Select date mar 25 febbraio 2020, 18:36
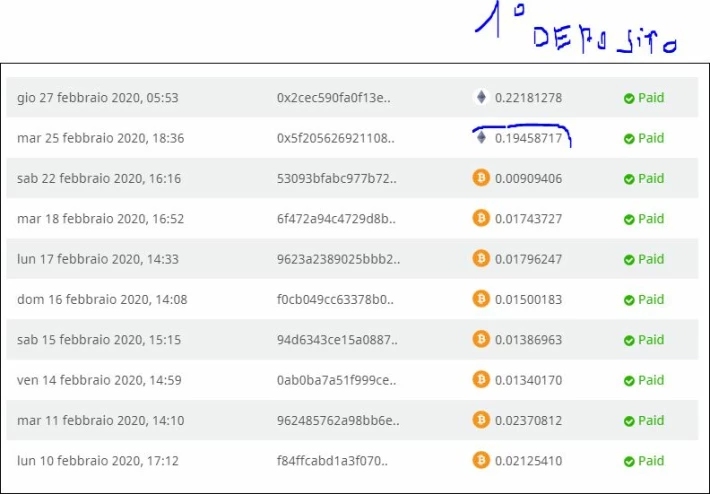Image resolution: width=710 pixels, height=494 pixels. pyautogui.click(x=101, y=138)
